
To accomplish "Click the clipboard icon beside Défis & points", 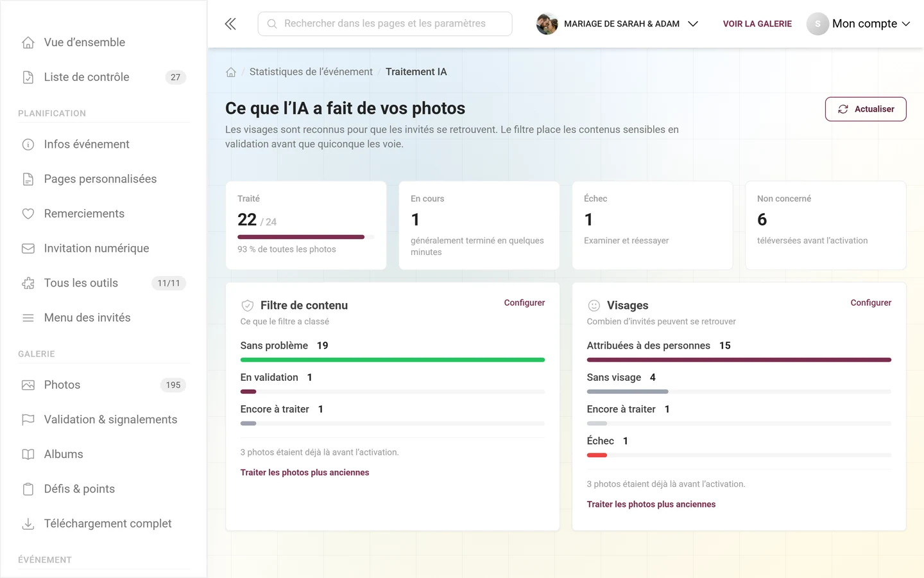I will pyautogui.click(x=28, y=489).
